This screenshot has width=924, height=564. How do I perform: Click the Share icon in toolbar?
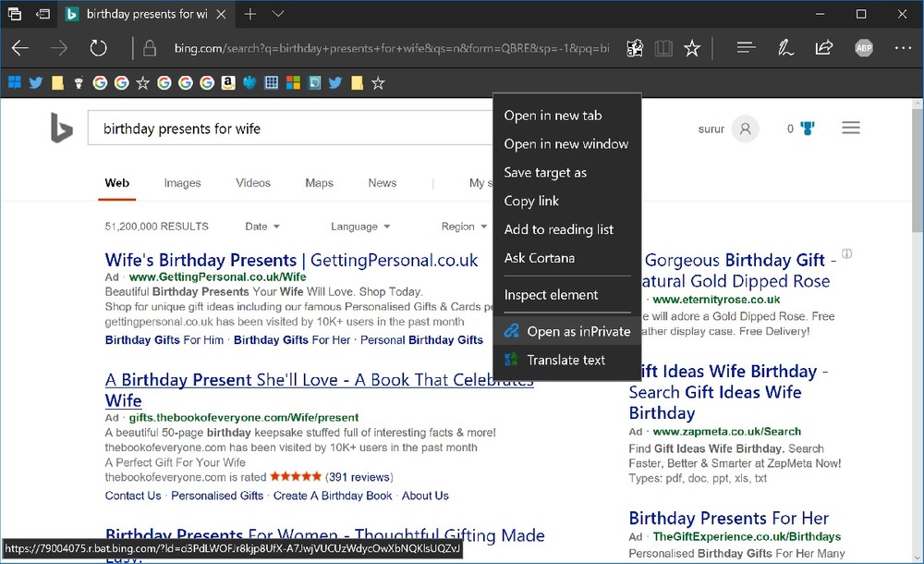pyautogui.click(x=824, y=48)
